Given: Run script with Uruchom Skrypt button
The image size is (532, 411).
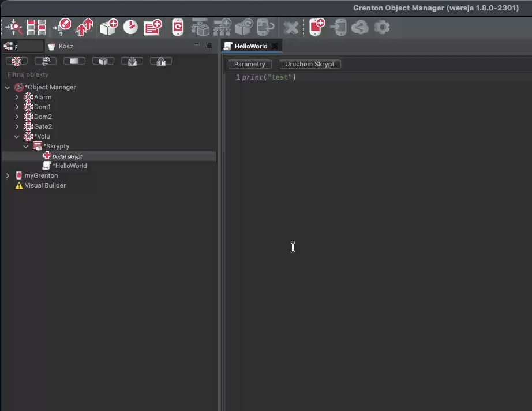Looking at the screenshot, I should (x=309, y=64).
